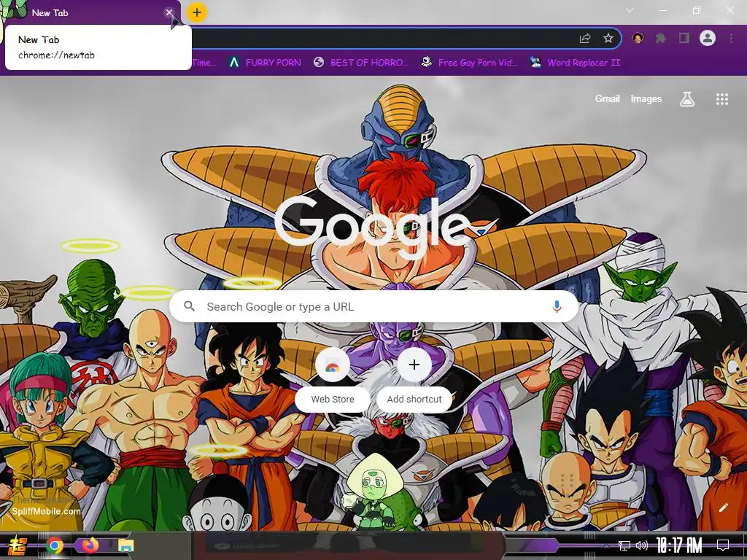The image size is (747, 560).
Task: Open the tab search chevron
Action: [x=630, y=10]
